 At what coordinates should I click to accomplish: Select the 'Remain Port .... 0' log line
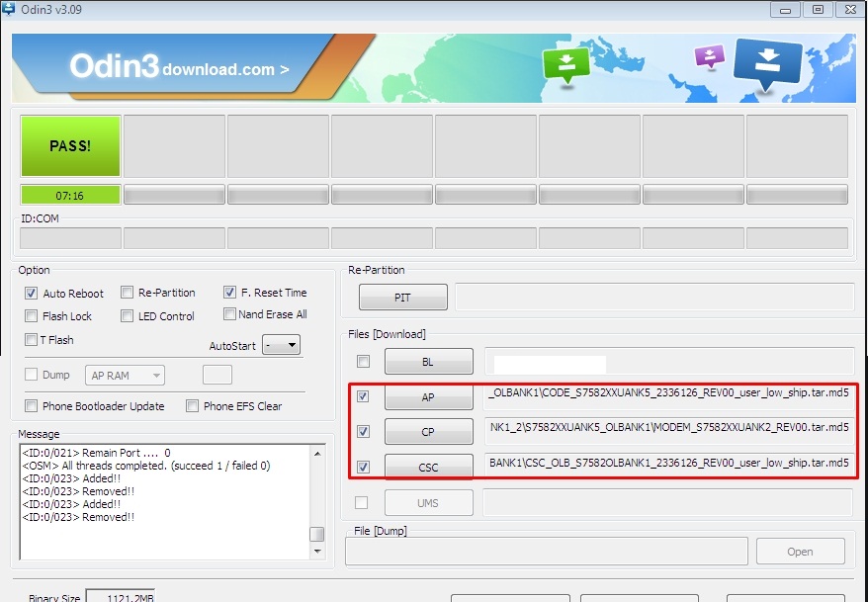pos(96,453)
